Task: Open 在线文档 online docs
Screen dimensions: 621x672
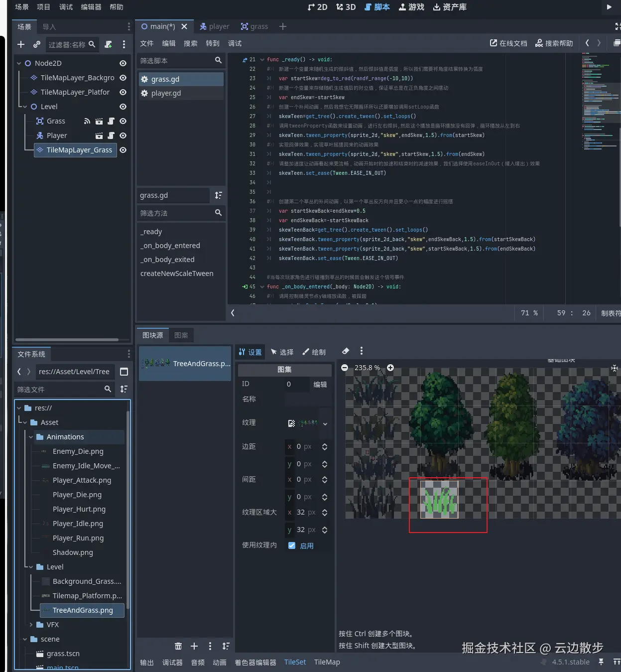Action: click(508, 43)
